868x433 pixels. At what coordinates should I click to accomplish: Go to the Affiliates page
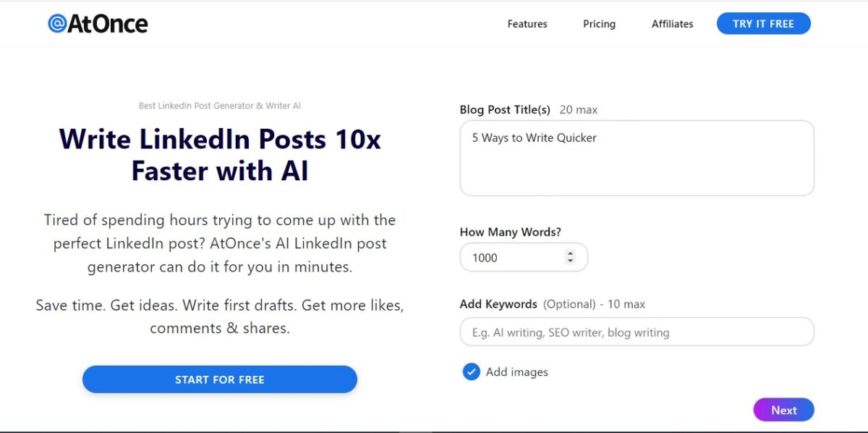click(672, 24)
